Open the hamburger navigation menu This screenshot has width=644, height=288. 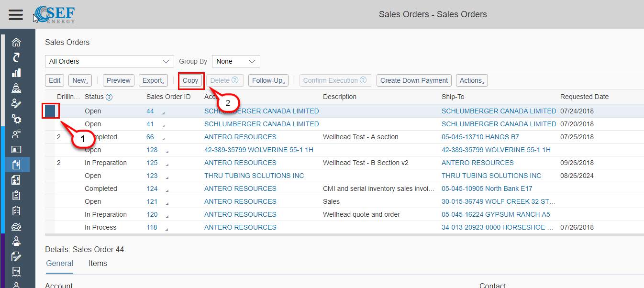[16, 14]
